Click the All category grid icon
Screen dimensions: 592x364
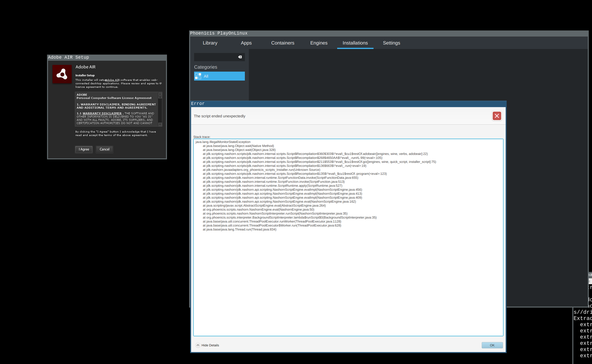tap(198, 76)
